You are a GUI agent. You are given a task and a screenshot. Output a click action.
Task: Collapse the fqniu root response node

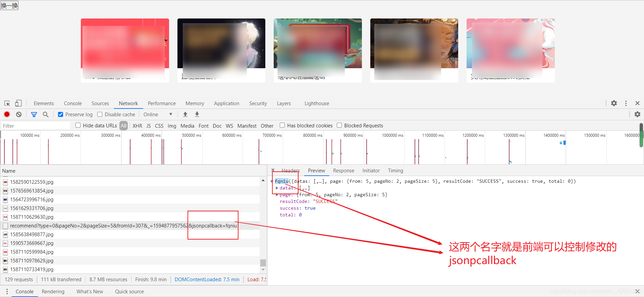click(x=272, y=181)
